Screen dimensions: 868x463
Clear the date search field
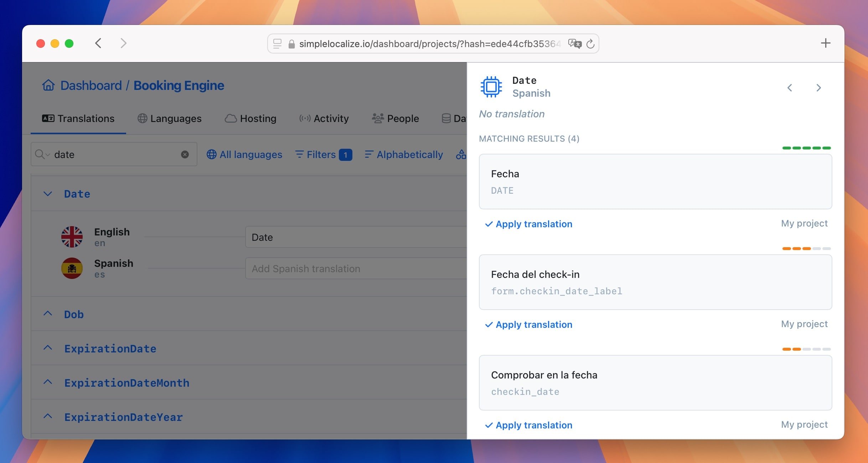point(185,154)
